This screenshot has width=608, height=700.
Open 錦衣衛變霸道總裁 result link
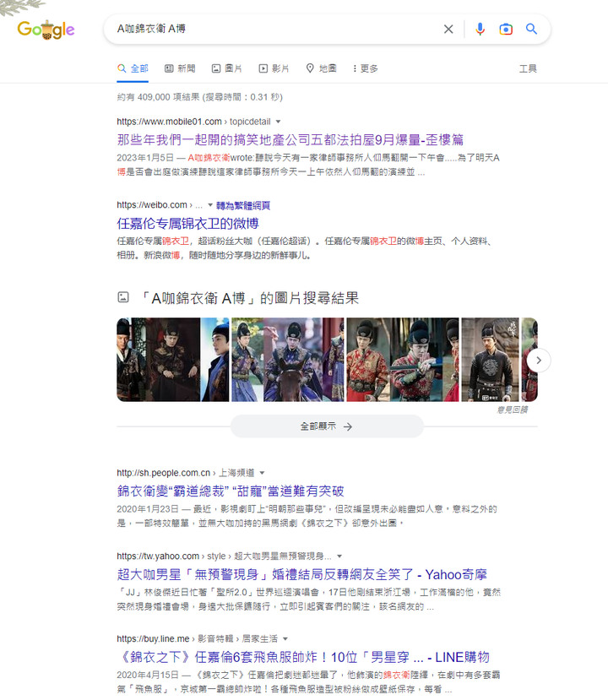tap(231, 491)
